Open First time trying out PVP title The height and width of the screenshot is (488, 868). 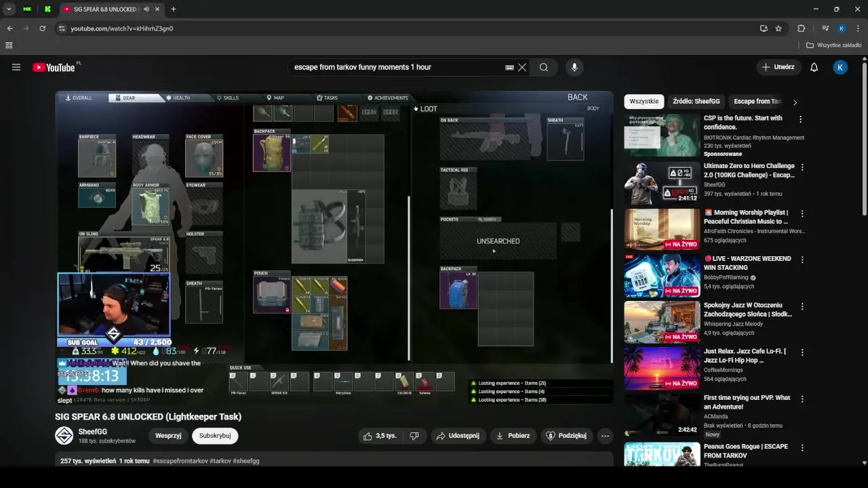point(747,402)
